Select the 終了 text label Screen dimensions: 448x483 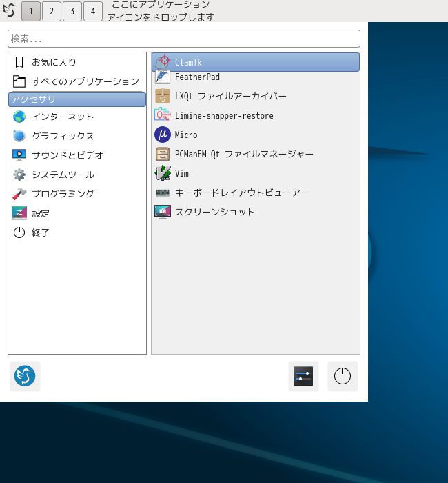pos(41,233)
